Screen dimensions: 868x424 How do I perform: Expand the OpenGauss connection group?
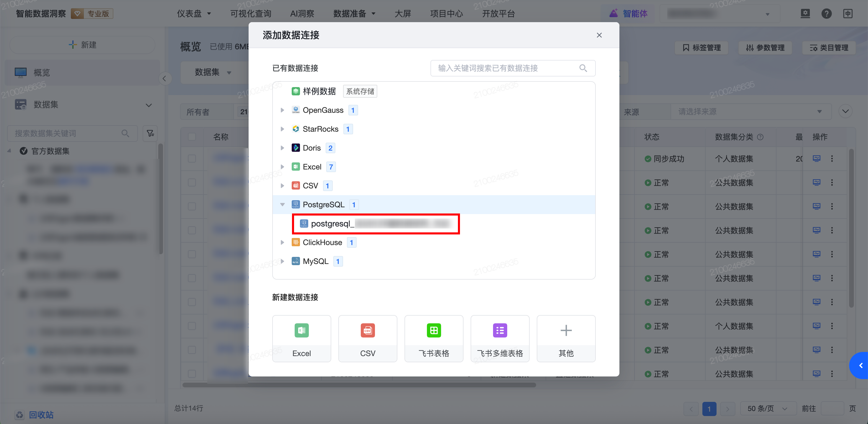[x=282, y=110]
